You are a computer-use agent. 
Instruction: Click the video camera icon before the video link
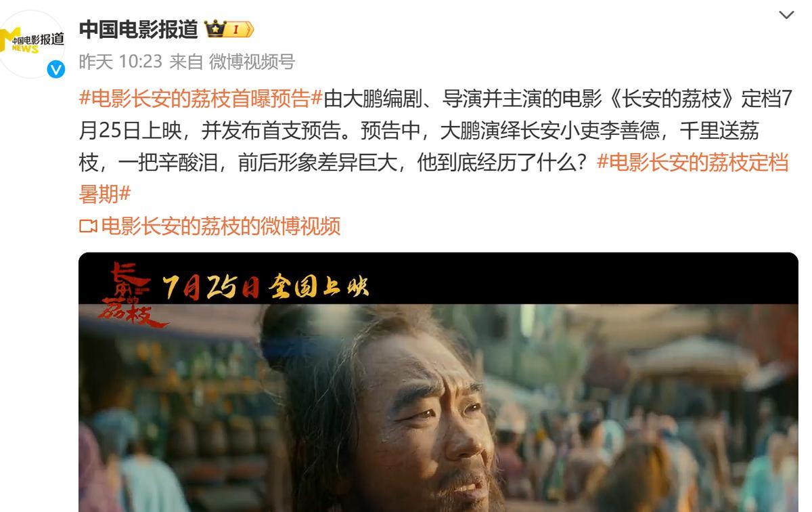tap(88, 226)
